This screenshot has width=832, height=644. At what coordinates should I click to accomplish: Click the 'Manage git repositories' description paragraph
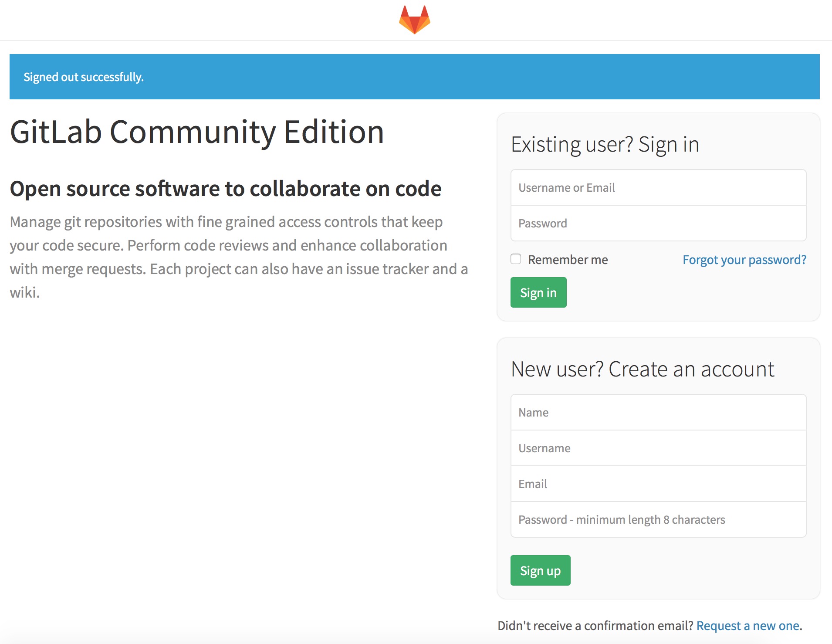(239, 257)
